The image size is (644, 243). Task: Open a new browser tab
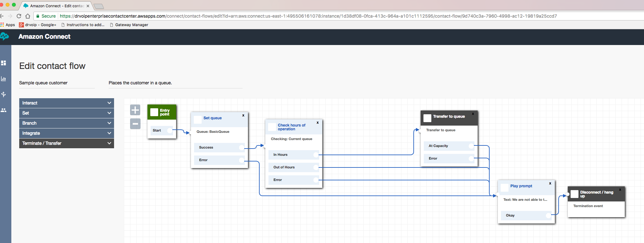pyautogui.click(x=99, y=6)
